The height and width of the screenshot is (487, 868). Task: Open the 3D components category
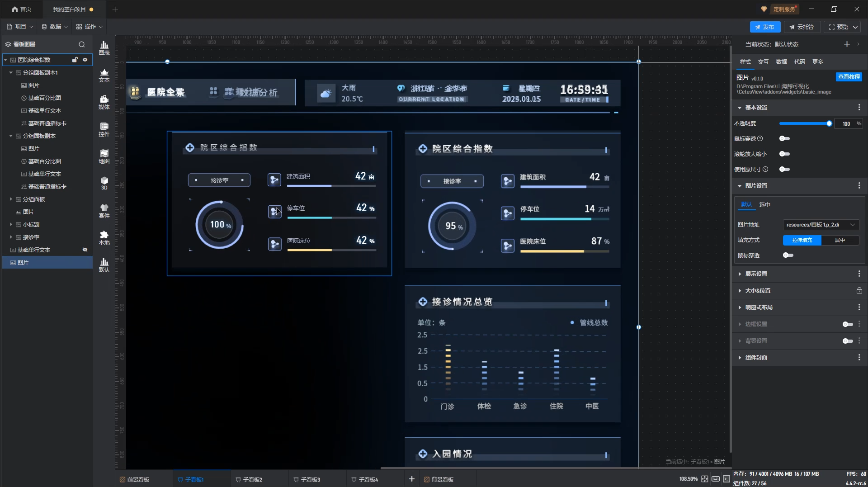coord(104,183)
